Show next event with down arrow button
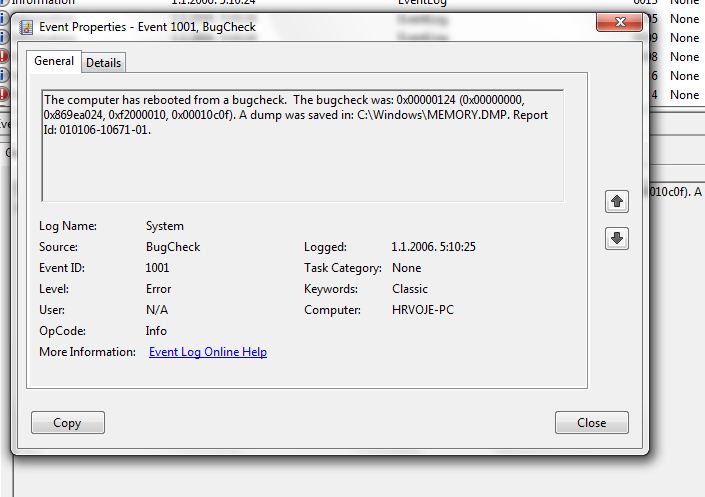Screen dimensions: 705x497 (616, 238)
